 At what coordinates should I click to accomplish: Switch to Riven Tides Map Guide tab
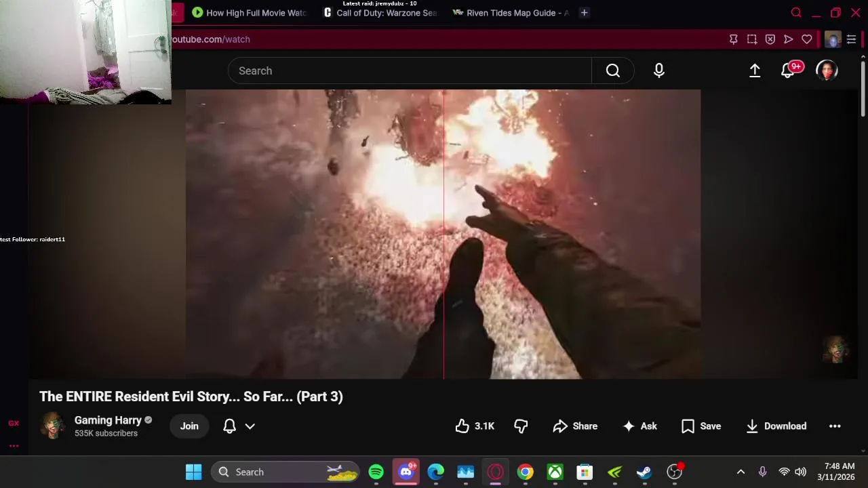511,13
